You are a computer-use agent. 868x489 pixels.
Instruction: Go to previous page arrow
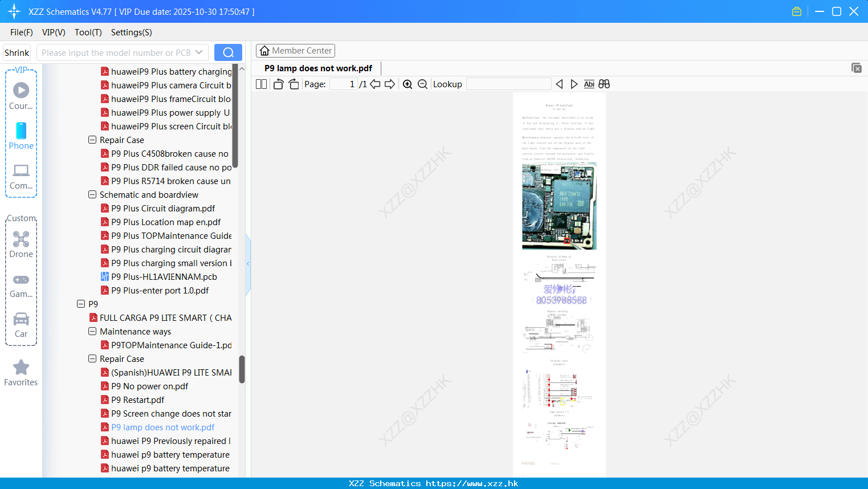click(375, 84)
